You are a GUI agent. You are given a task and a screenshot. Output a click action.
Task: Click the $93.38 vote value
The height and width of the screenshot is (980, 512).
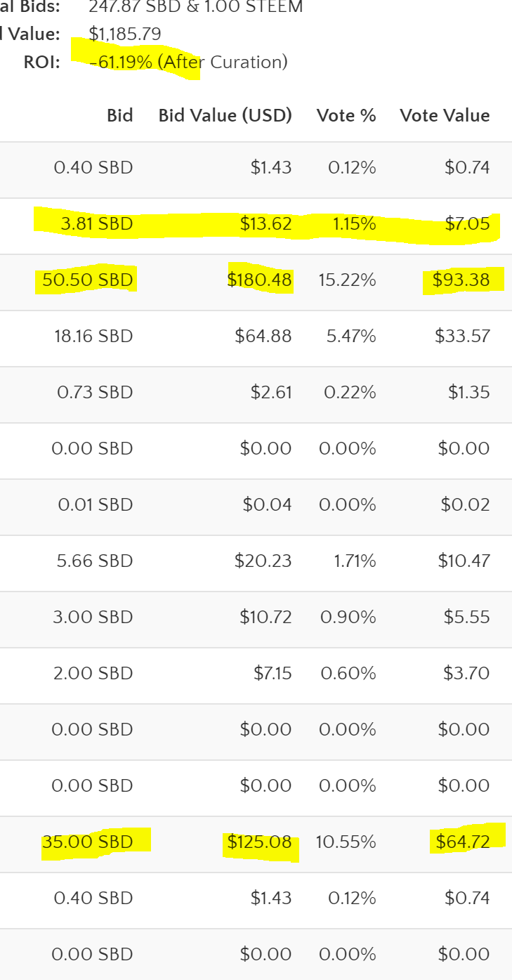click(462, 280)
